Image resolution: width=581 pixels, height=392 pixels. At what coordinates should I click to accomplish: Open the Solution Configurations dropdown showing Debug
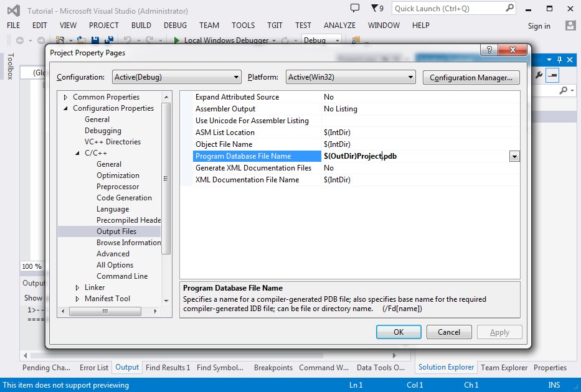pyautogui.click(x=322, y=40)
